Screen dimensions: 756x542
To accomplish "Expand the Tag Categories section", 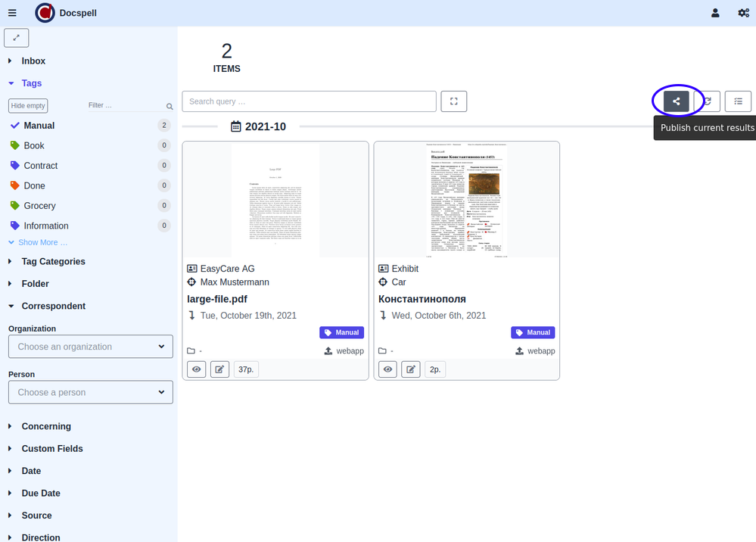I will [53, 262].
